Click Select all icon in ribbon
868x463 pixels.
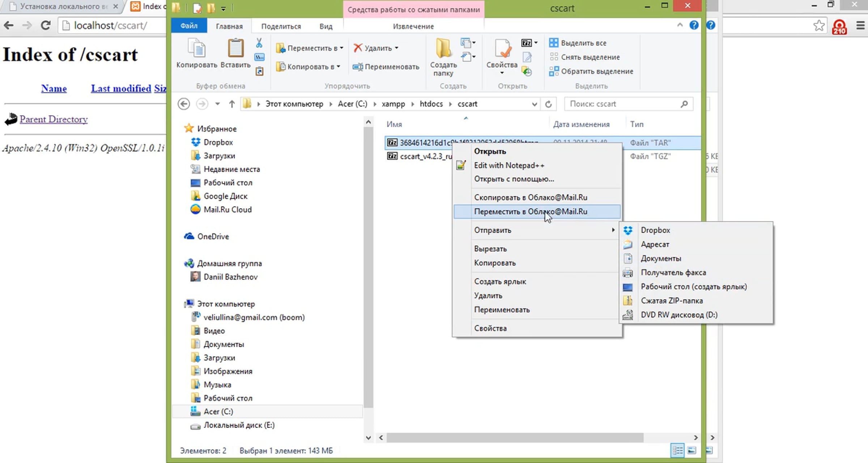tap(554, 43)
